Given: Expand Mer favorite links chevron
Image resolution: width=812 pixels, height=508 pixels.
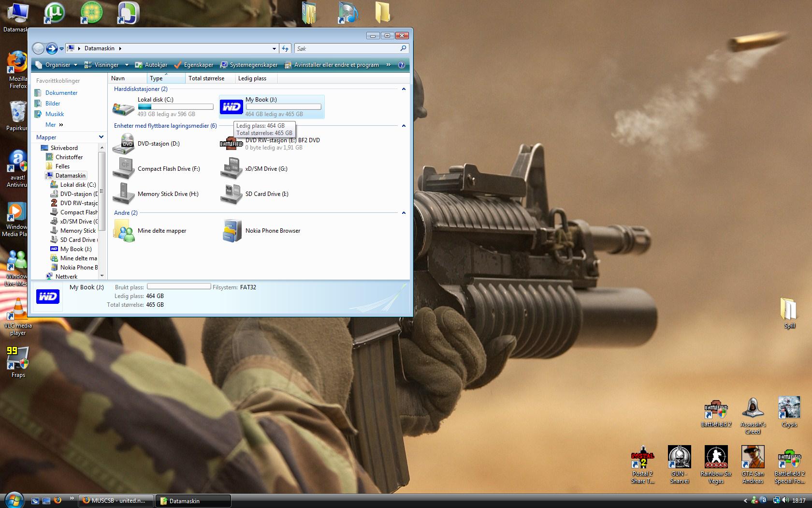Looking at the screenshot, I should (61, 125).
